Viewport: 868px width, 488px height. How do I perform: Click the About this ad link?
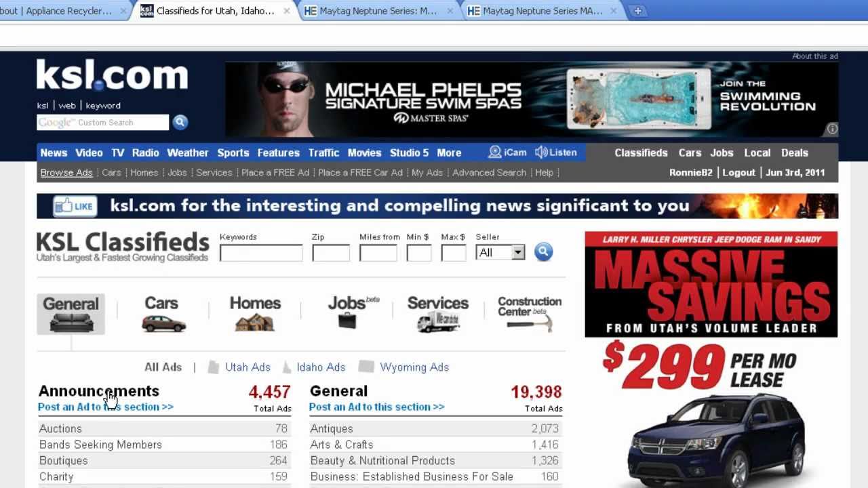815,56
